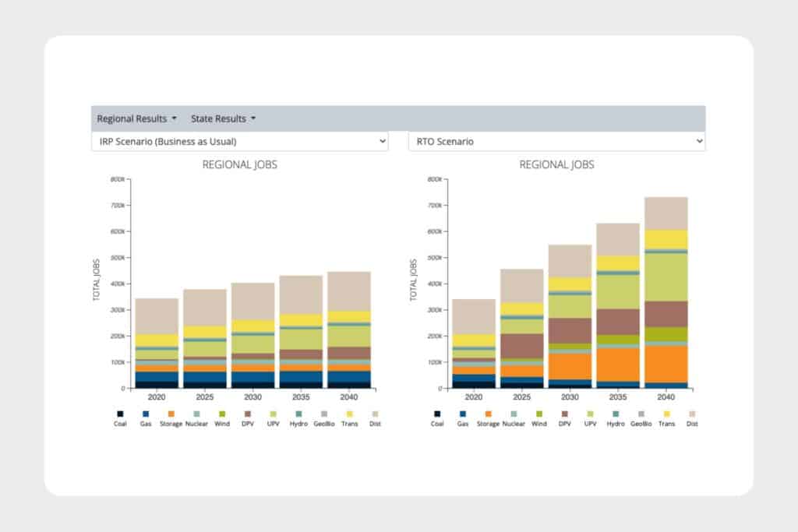
Task: Toggle DPV series in RTO chart legend
Action: [x=564, y=414]
